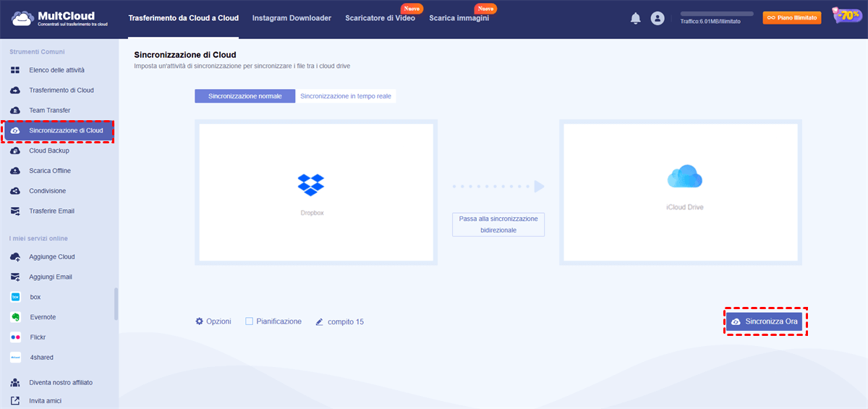Click the Flickr label
This screenshot has width=868, height=409.
click(39, 337)
